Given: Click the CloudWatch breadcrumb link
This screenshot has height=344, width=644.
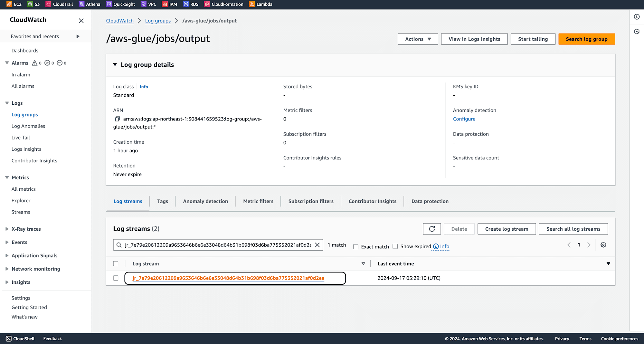Looking at the screenshot, I should click(x=120, y=21).
